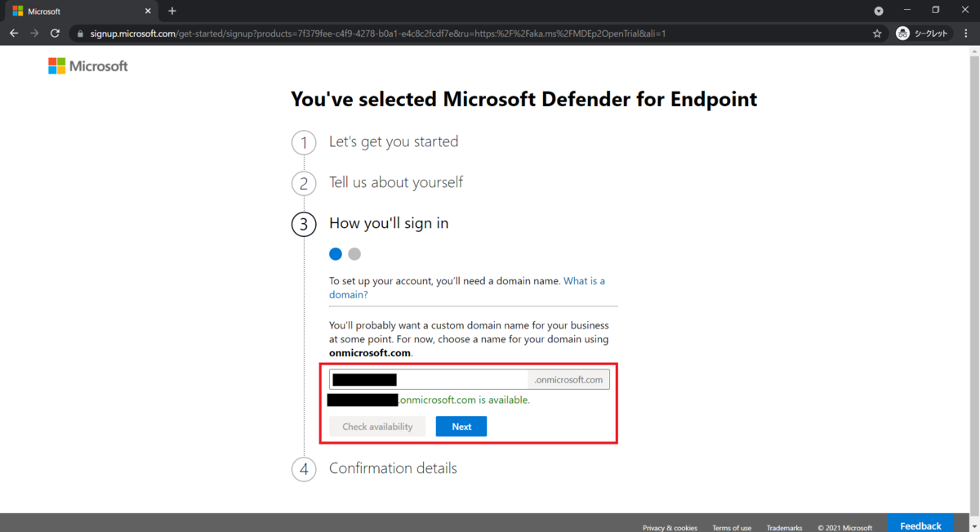
Task: Open Terms of use footer link
Action: coord(732,528)
